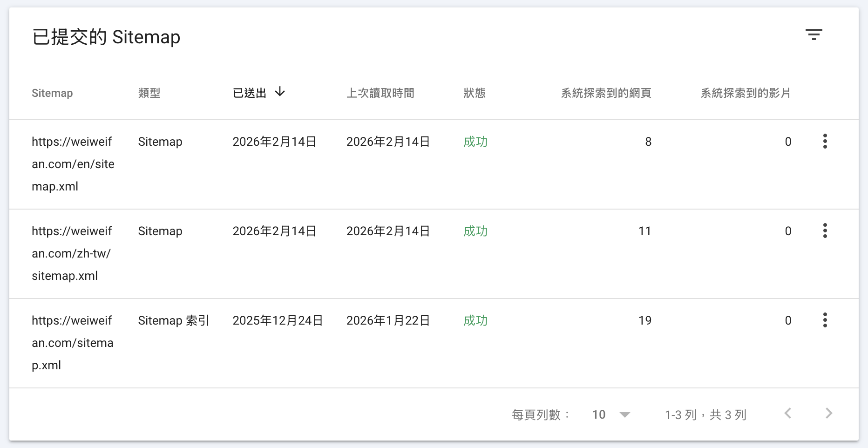This screenshot has width=868, height=448.
Task: Sort by the 已送出 column header
Action: (250, 93)
